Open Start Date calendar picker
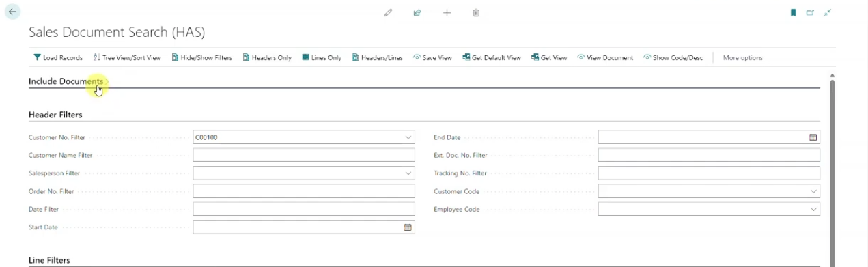The image size is (868, 267). point(408,227)
